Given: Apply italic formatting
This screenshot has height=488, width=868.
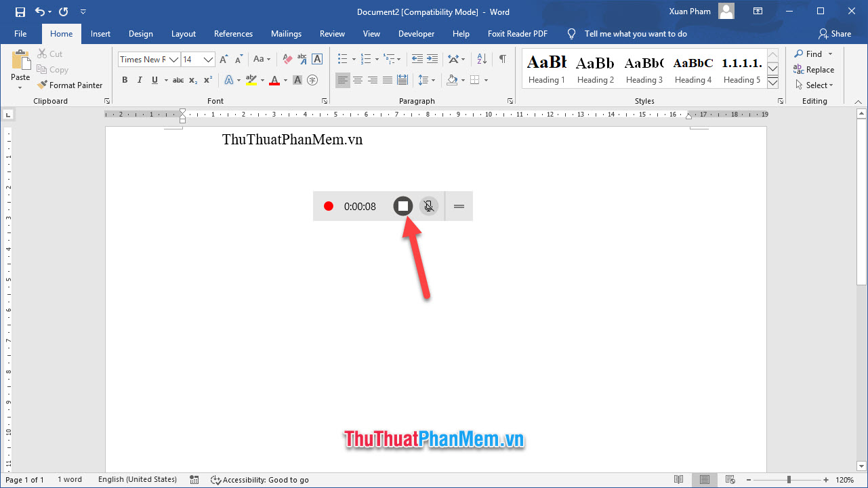Looking at the screenshot, I should tap(140, 80).
